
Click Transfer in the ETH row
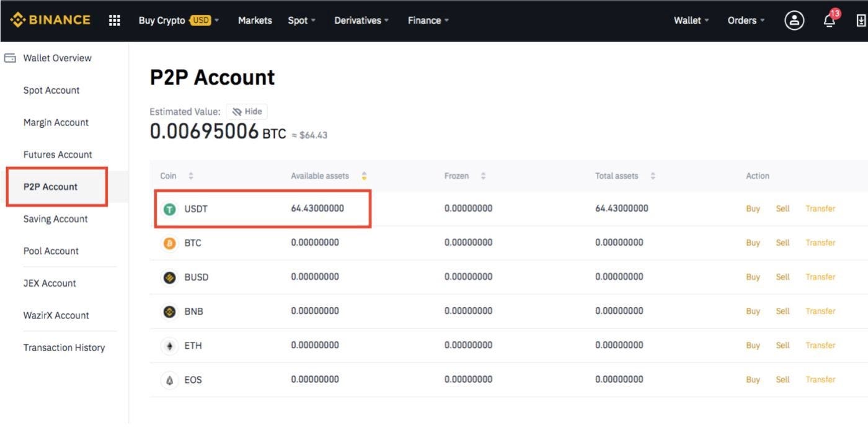click(x=820, y=346)
